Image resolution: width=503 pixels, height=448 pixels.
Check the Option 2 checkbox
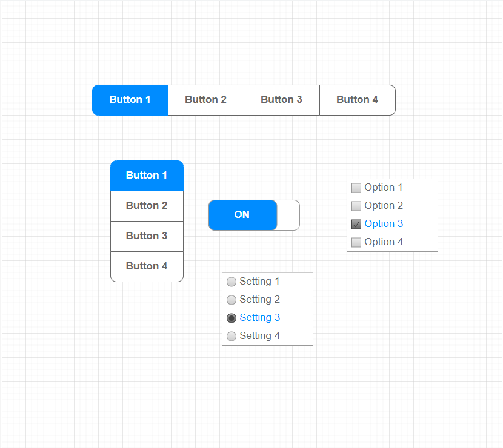click(x=356, y=206)
